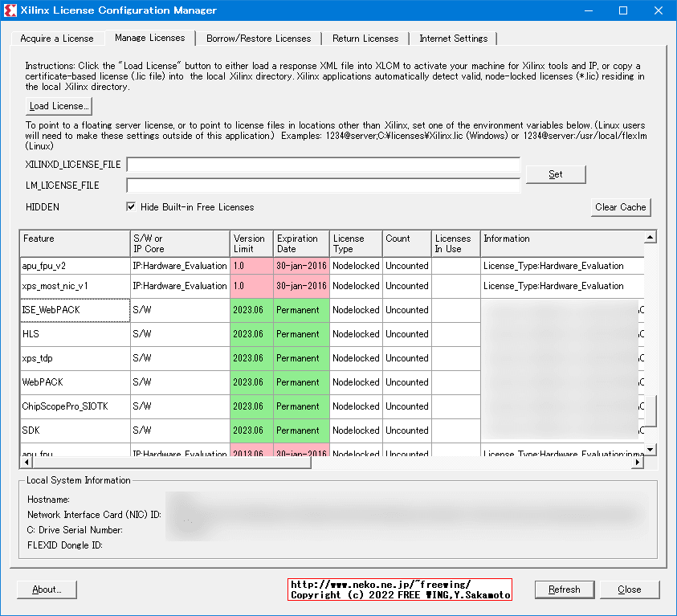
Task: Focus the LM_LICENSE_FILE text field
Action: pos(323,186)
